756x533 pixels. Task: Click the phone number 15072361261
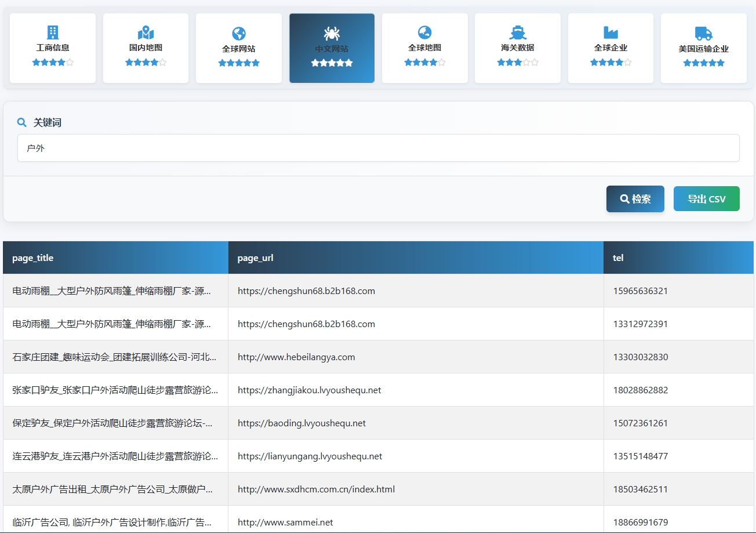point(641,423)
